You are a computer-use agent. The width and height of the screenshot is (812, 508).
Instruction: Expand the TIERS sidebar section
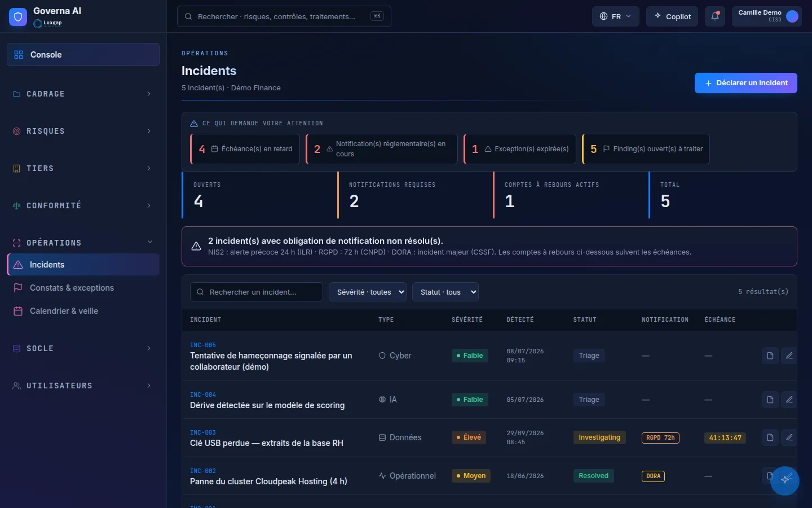[83, 168]
